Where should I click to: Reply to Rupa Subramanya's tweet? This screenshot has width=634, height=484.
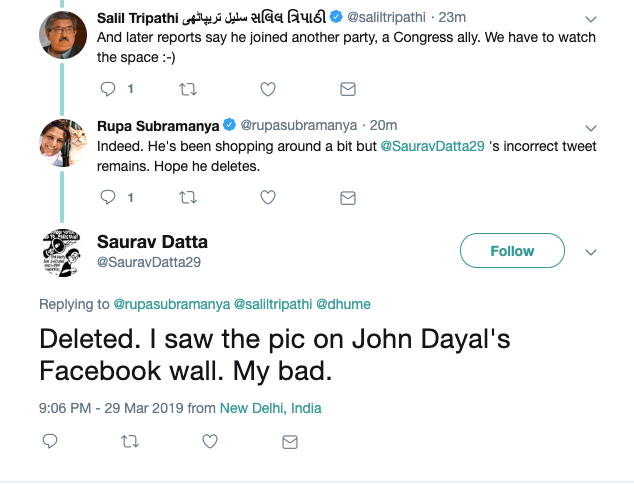coord(110,198)
